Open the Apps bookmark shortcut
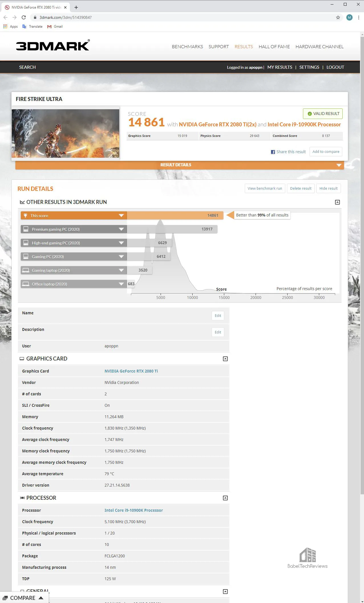 pyautogui.click(x=11, y=27)
